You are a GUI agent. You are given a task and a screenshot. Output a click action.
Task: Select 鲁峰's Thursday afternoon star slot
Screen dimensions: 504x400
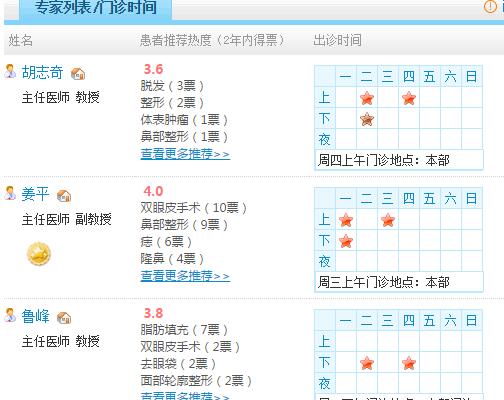coord(409,363)
